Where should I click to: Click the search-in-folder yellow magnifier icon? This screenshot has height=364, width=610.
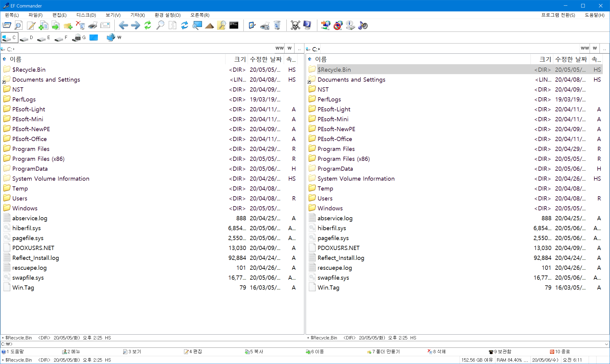[222, 26]
